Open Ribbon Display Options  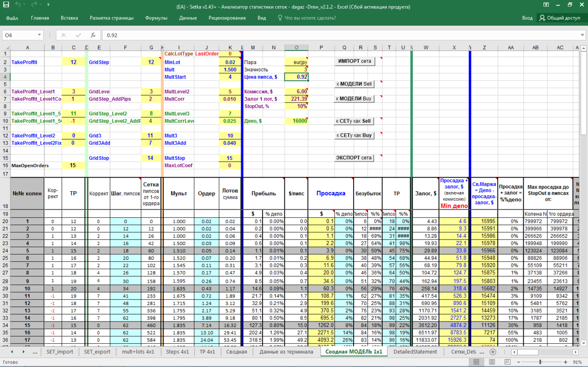pos(546,5)
